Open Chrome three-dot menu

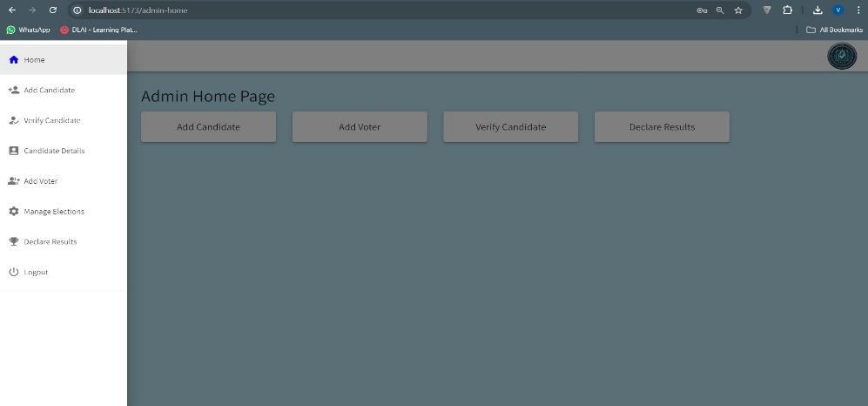click(858, 10)
